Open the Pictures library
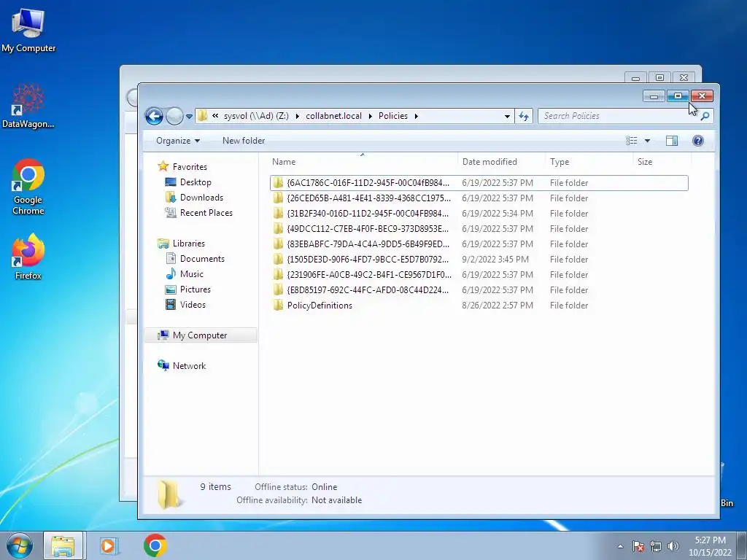Viewport: 747px width, 560px height. (x=196, y=289)
